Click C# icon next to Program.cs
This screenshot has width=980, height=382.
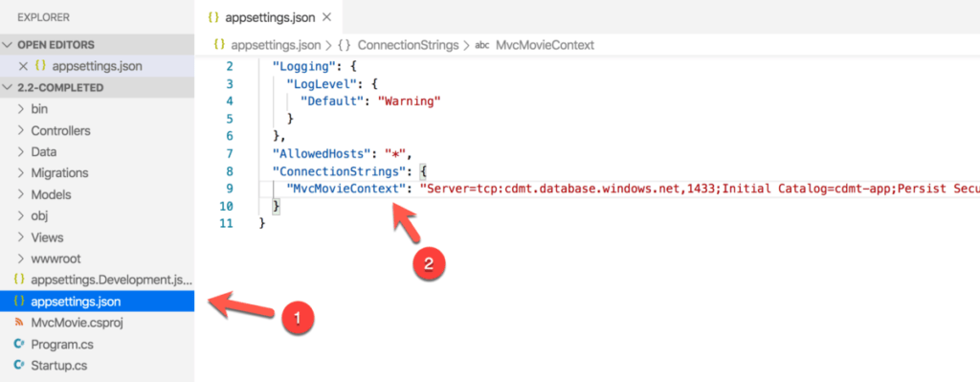(x=19, y=344)
